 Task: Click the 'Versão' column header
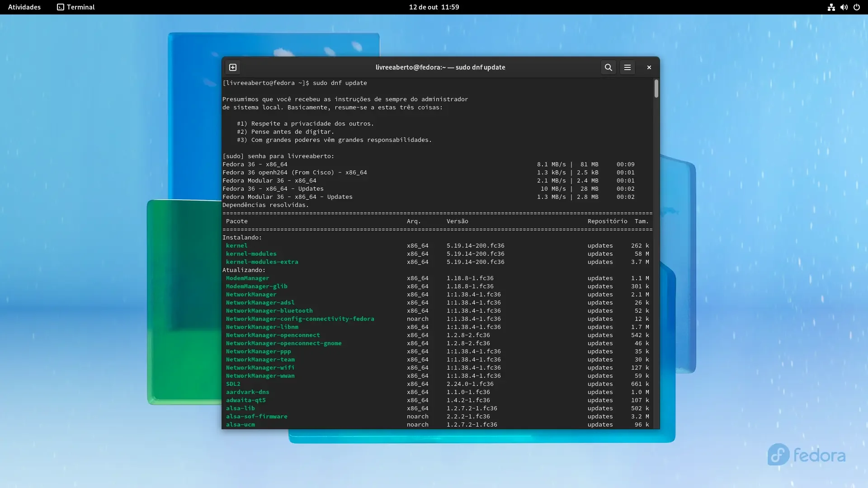[458, 221]
